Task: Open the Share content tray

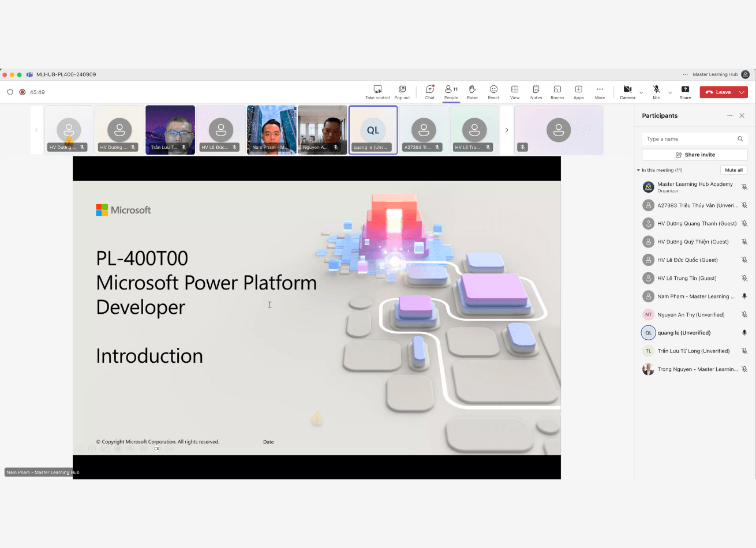Action: tap(685, 92)
